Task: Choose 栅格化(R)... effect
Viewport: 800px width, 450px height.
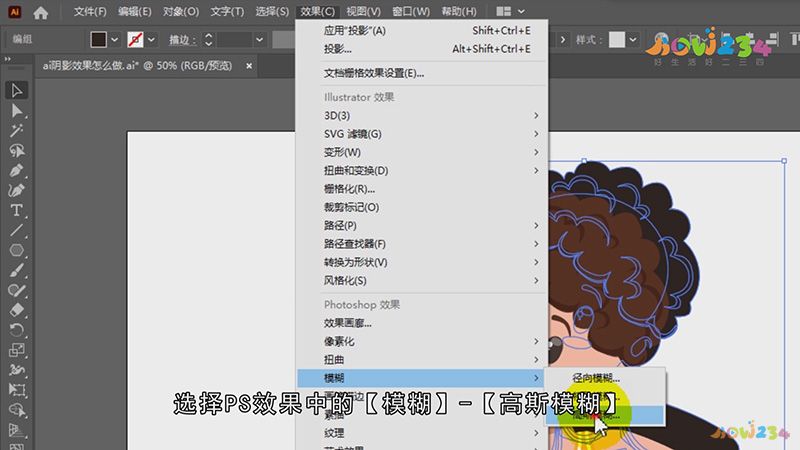Action: click(422, 189)
